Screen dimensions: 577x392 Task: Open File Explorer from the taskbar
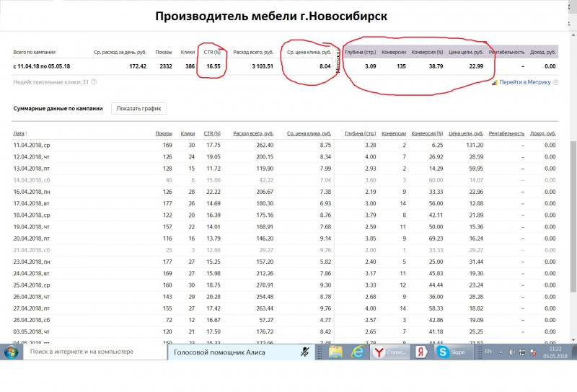pos(335,352)
